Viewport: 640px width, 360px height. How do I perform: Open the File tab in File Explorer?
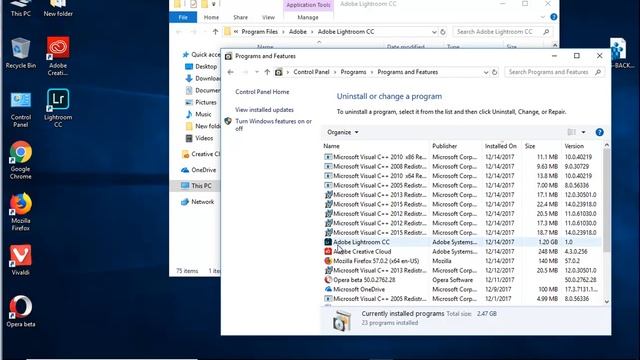point(183,18)
